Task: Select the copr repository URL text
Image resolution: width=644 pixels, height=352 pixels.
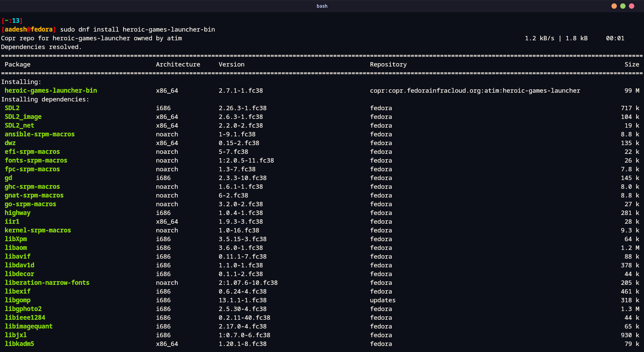Action: [475, 90]
